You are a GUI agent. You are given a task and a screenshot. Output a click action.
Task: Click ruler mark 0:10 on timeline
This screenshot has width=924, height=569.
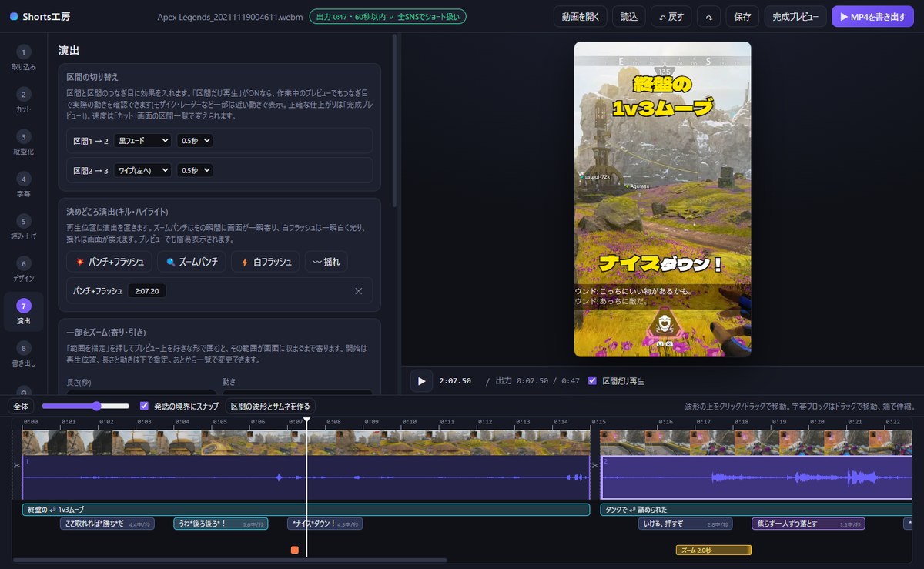[x=410, y=422]
